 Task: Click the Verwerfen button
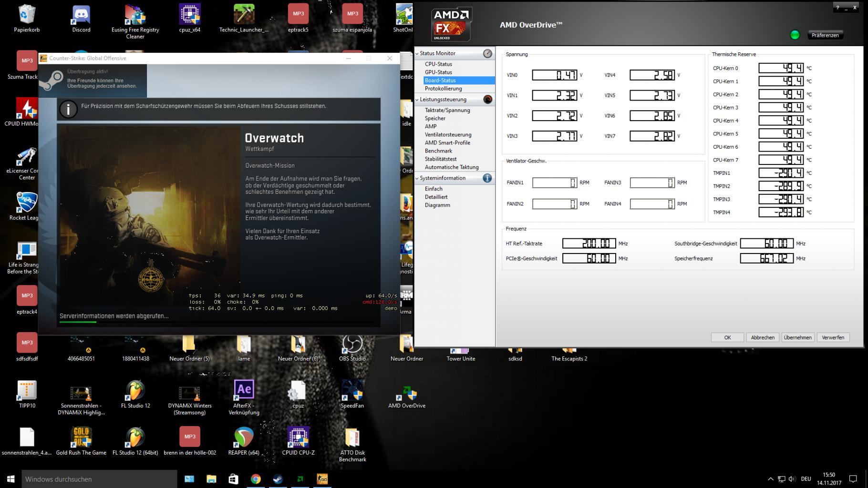click(833, 337)
